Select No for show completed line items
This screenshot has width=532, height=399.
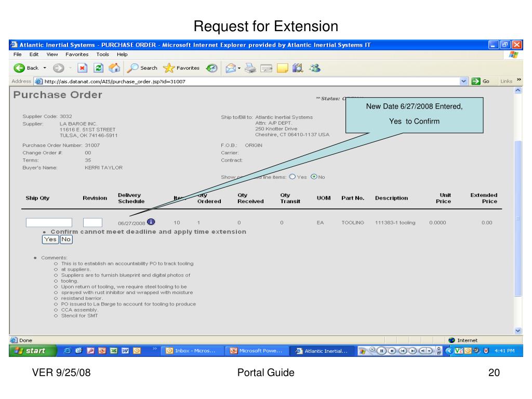(314, 177)
